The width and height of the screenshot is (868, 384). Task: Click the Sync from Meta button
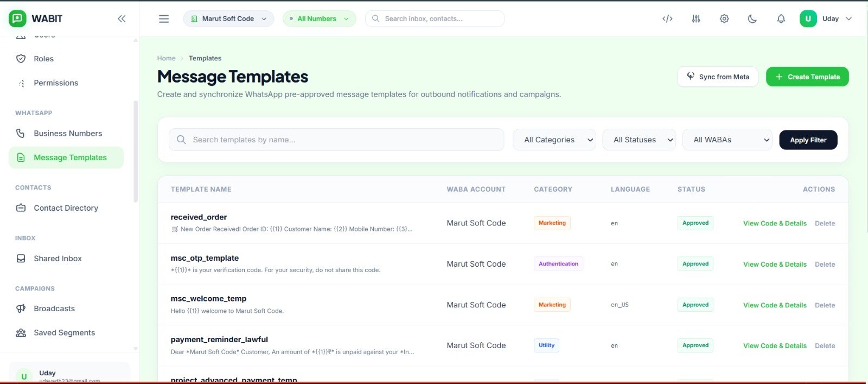[x=717, y=77]
